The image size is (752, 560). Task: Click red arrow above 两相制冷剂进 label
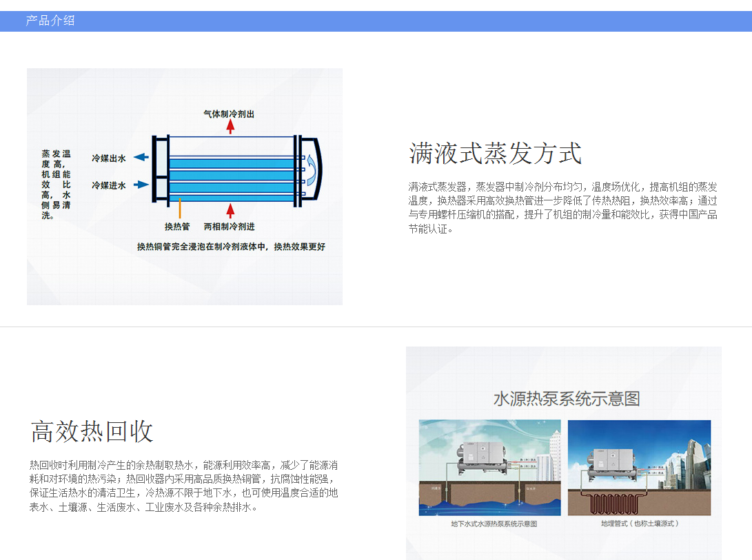[231, 211]
